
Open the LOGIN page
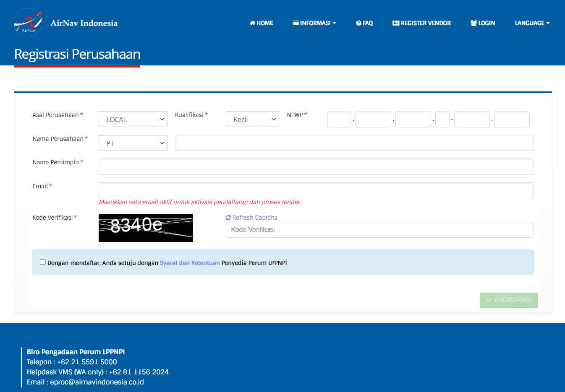pos(483,23)
